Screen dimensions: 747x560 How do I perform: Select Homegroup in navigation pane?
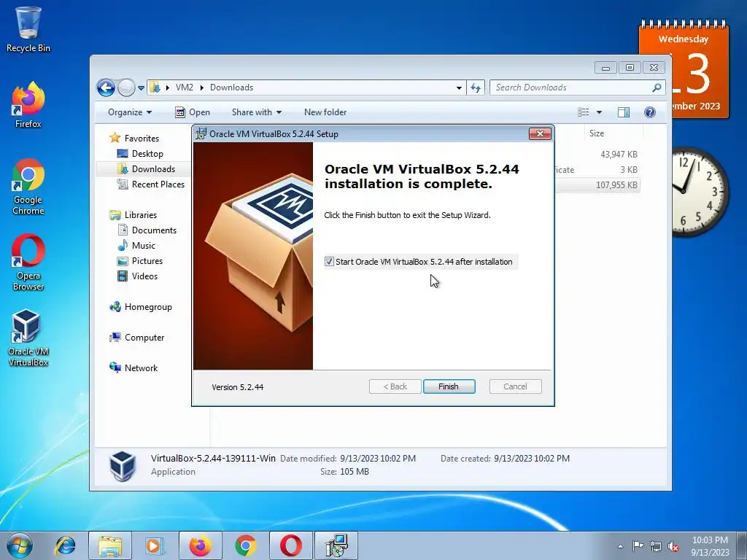[x=141, y=307]
